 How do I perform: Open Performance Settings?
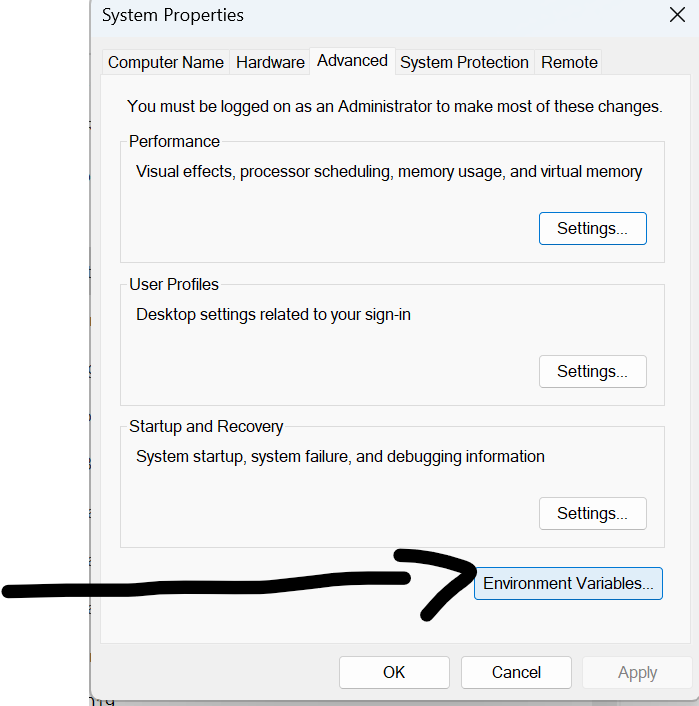pos(593,228)
